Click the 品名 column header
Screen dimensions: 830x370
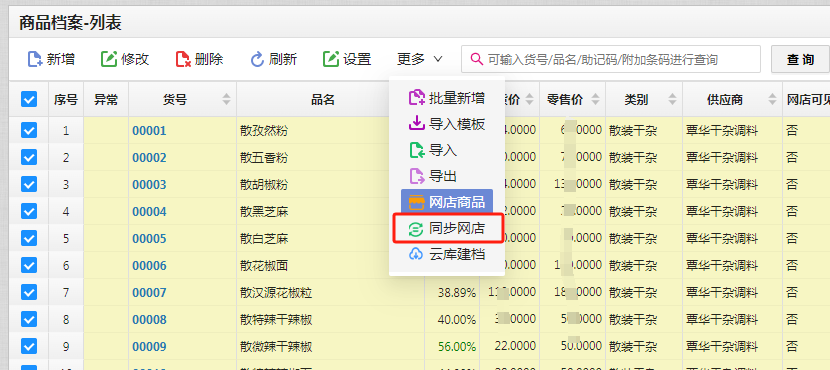coord(322,99)
